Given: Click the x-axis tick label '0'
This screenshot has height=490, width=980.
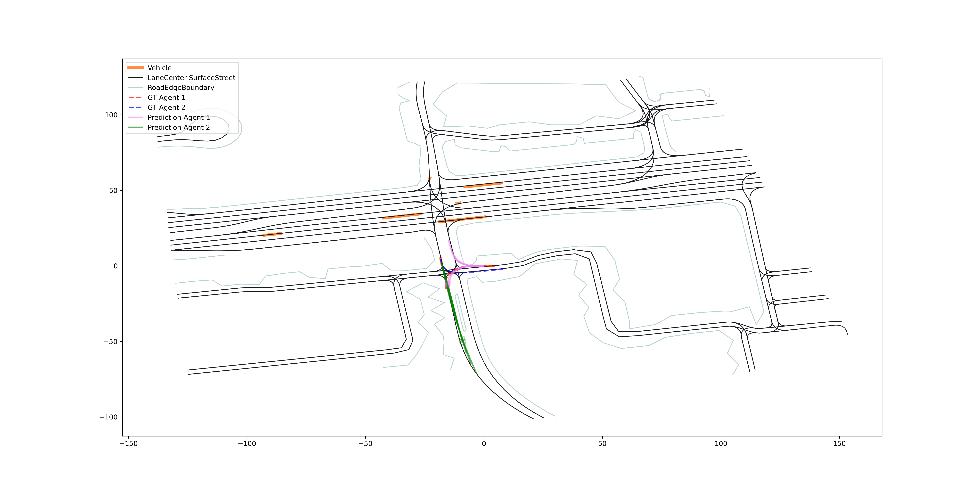Looking at the screenshot, I should 484,444.
